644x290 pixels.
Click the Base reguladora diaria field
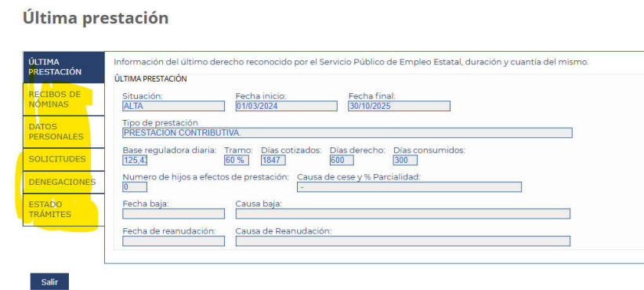(x=135, y=160)
